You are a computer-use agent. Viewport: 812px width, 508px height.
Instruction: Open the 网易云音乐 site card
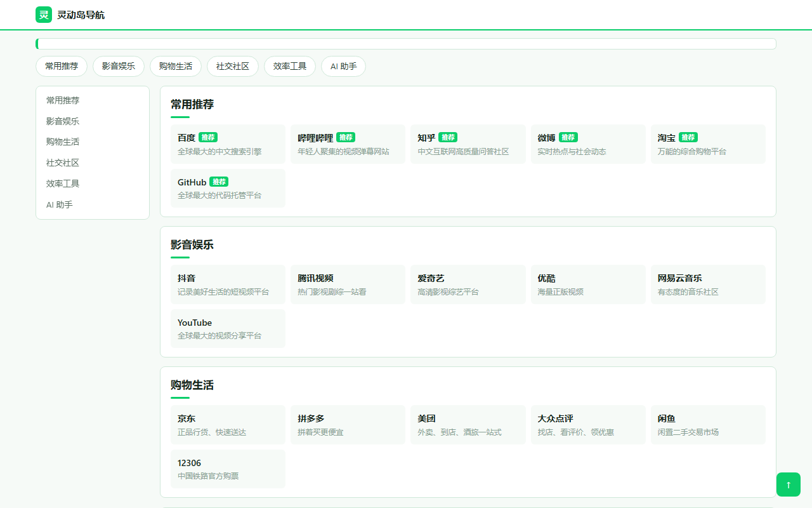708,284
